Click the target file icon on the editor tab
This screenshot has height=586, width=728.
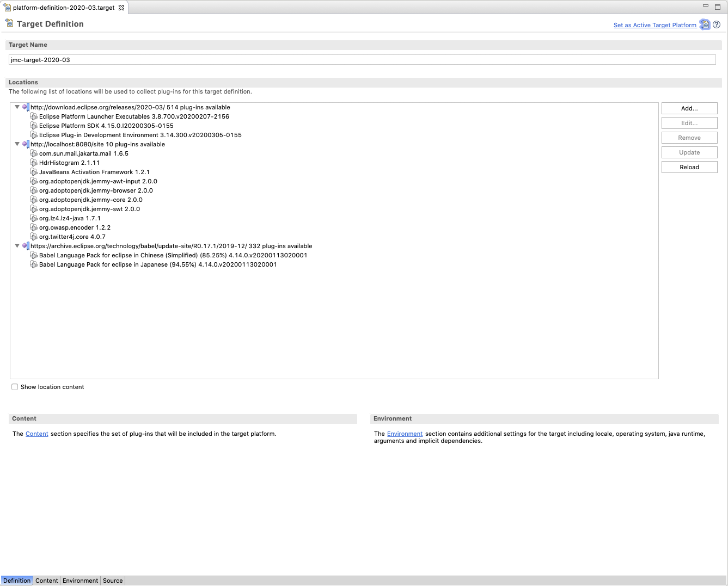[x=7, y=8]
